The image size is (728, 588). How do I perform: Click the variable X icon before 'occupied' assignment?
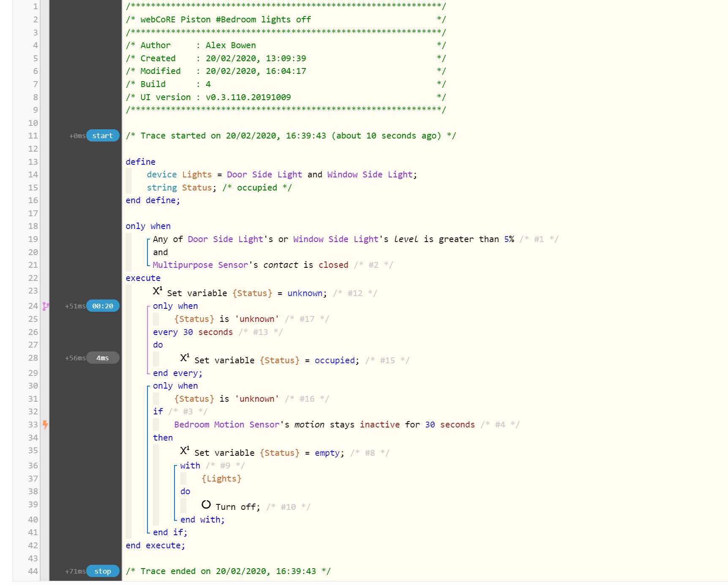click(185, 358)
